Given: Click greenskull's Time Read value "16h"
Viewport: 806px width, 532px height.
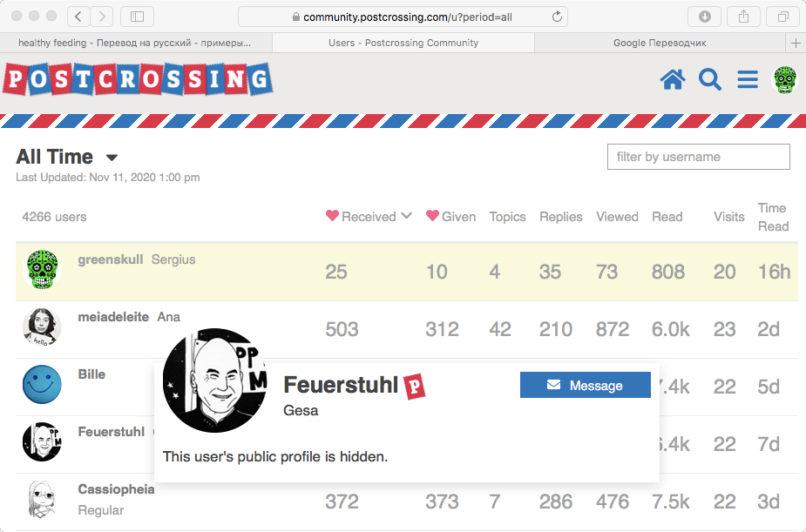Looking at the screenshot, I should [774, 272].
